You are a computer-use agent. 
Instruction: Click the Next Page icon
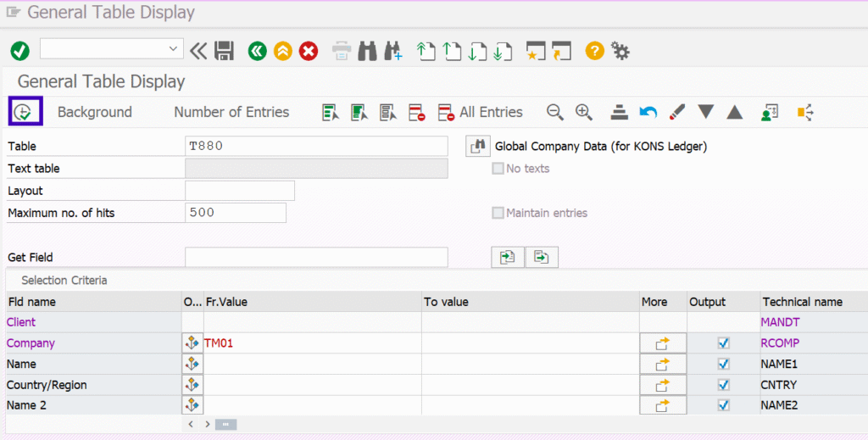click(477, 51)
